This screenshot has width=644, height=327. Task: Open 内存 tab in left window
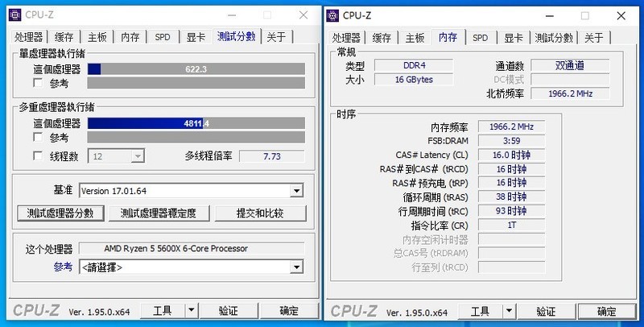[130, 37]
